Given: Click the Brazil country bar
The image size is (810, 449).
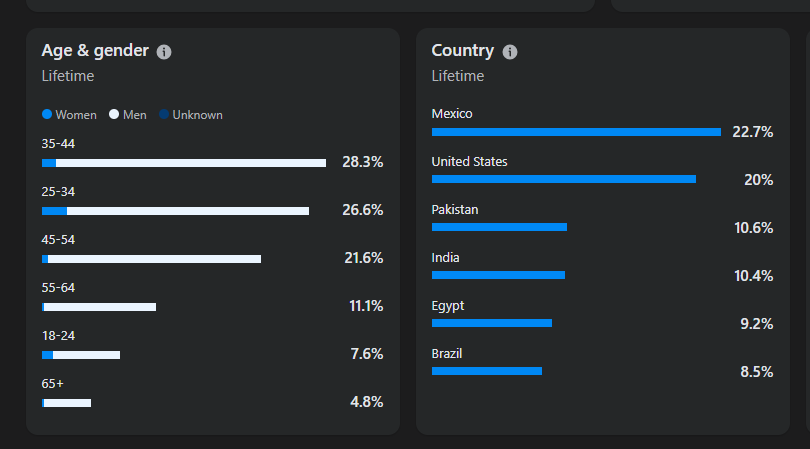Looking at the screenshot, I should (487, 371).
